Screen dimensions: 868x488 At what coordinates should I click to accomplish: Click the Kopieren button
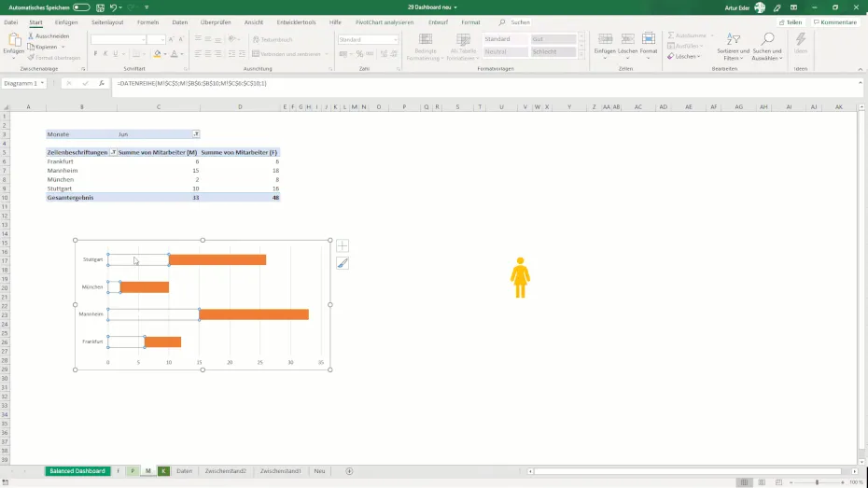[x=43, y=47]
